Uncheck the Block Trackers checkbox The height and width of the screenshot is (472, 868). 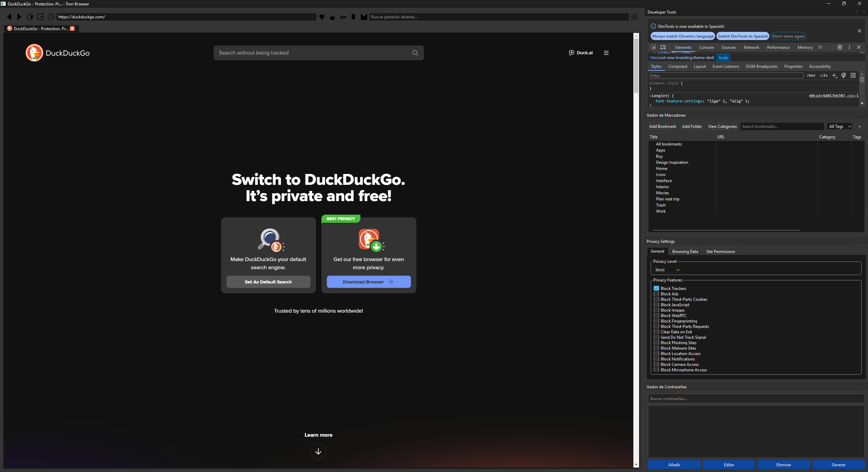pyautogui.click(x=656, y=288)
